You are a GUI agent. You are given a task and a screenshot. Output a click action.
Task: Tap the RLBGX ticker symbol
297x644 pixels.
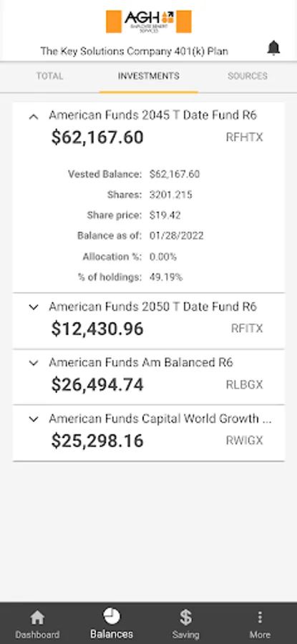(245, 385)
